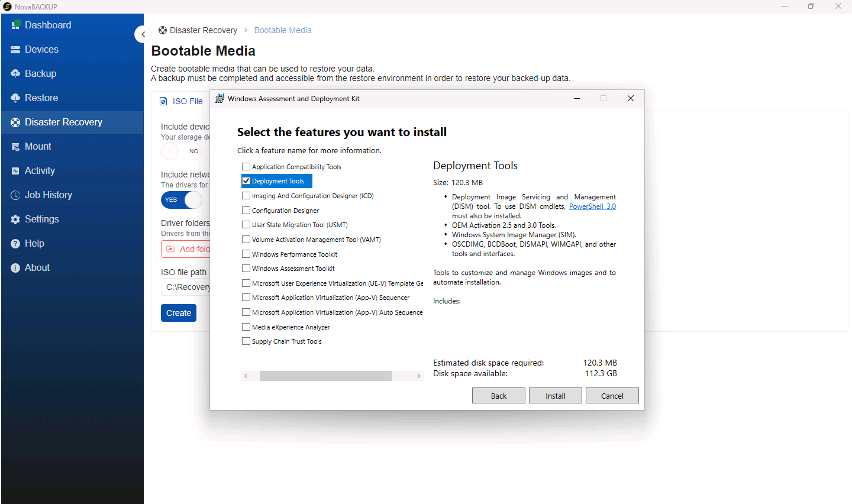
Task: Click the Install button
Action: tap(556, 396)
